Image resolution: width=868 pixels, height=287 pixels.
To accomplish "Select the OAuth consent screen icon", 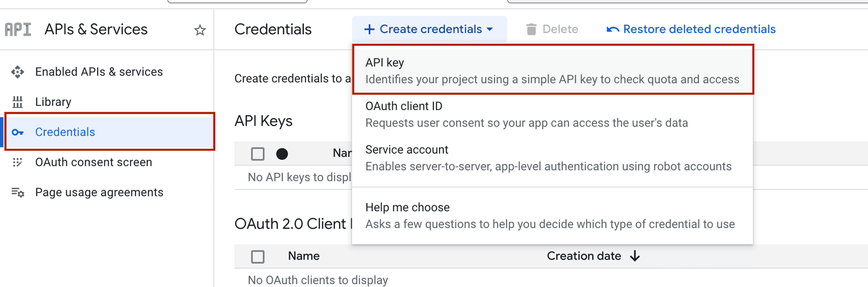I will pos(17,162).
